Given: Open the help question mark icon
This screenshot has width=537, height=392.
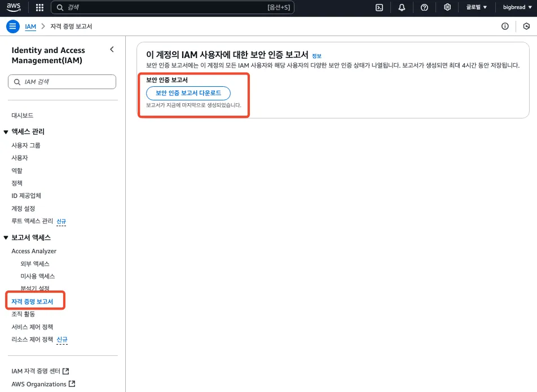Looking at the screenshot, I should (x=424, y=7).
